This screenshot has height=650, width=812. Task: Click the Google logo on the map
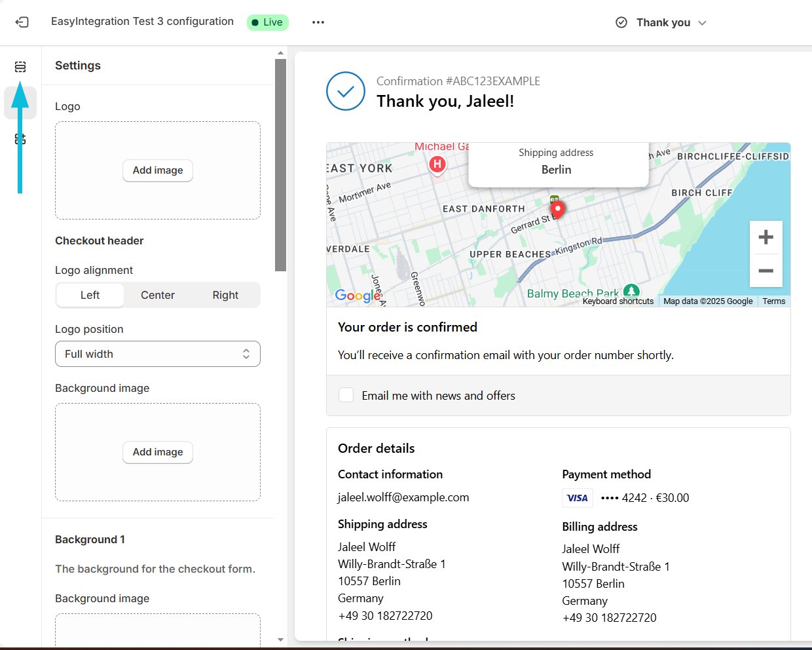358,296
